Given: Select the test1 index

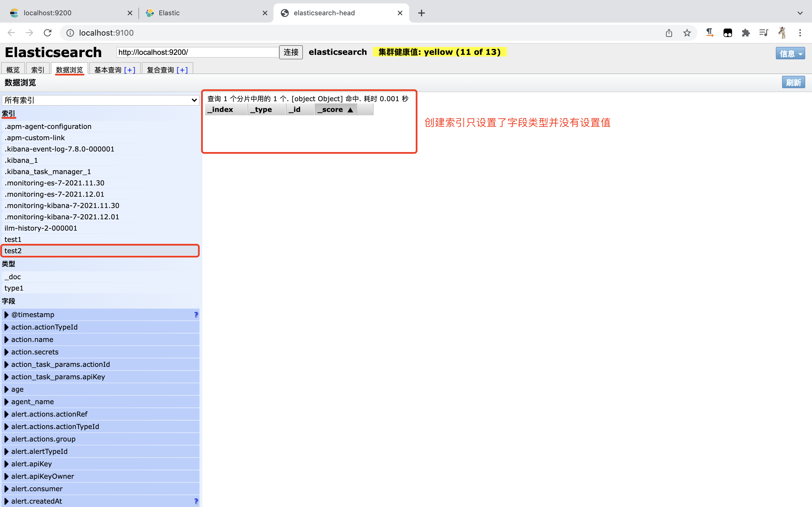Looking at the screenshot, I should [x=101, y=239].
